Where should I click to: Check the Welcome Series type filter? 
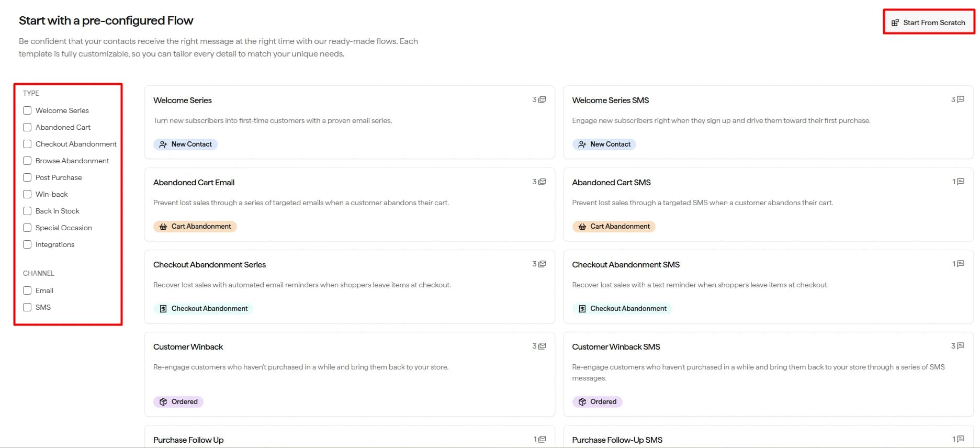(27, 110)
